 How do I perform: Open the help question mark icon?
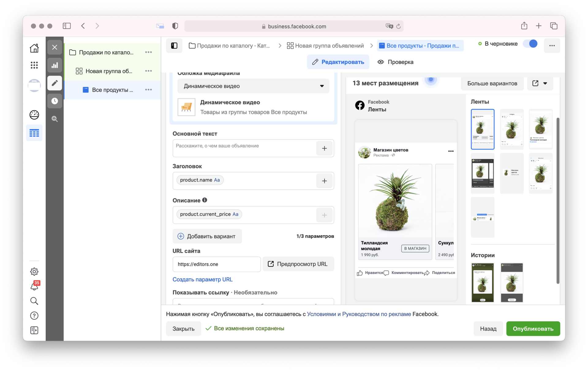coord(34,316)
